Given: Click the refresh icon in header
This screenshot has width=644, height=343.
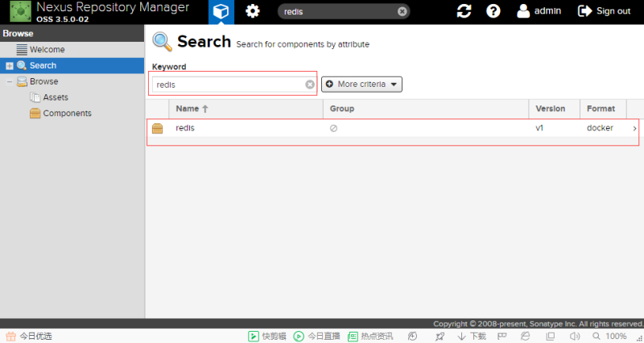Looking at the screenshot, I should 464,11.
